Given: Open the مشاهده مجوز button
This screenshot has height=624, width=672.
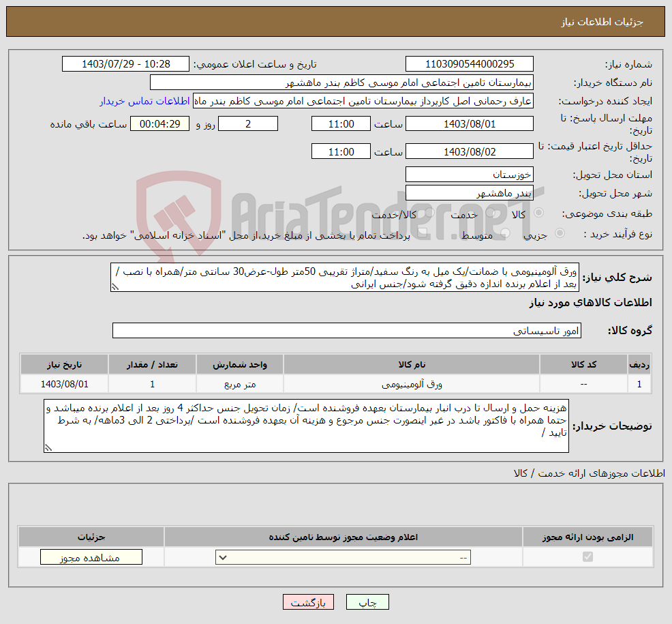Looking at the screenshot, I should tap(91, 558).
